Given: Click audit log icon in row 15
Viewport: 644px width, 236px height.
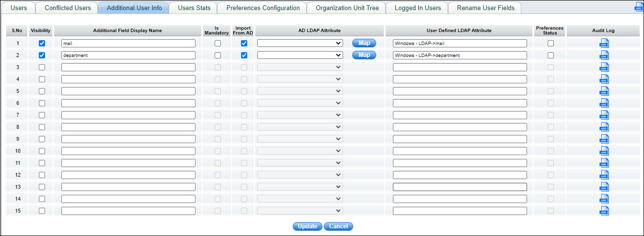Looking at the screenshot, I should (x=604, y=211).
